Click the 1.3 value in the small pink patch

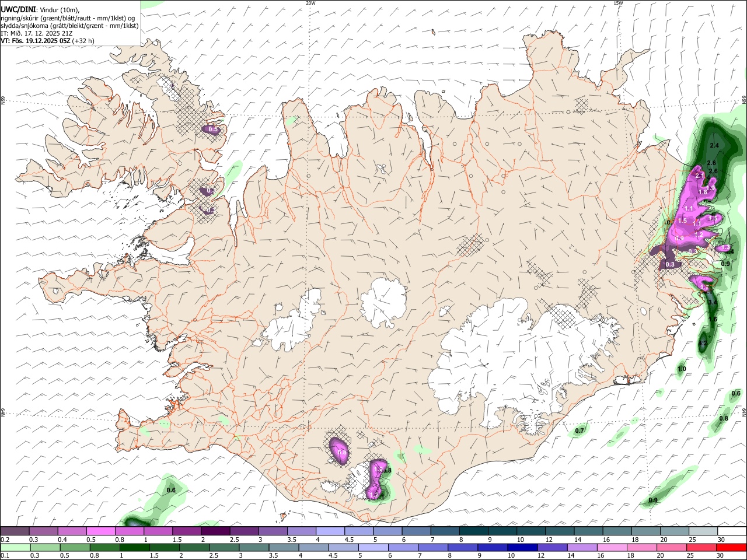[x=724, y=248]
